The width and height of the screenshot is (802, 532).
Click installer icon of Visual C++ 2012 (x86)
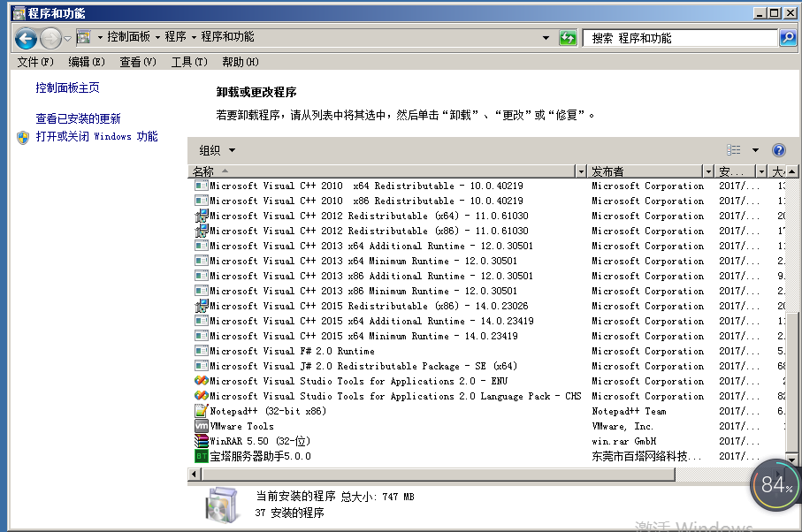click(x=202, y=231)
